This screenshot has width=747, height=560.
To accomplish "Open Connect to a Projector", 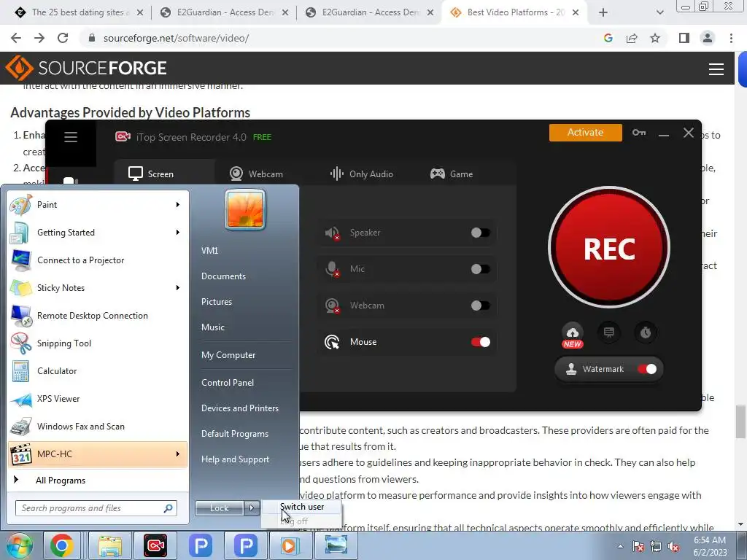I will tap(98, 260).
